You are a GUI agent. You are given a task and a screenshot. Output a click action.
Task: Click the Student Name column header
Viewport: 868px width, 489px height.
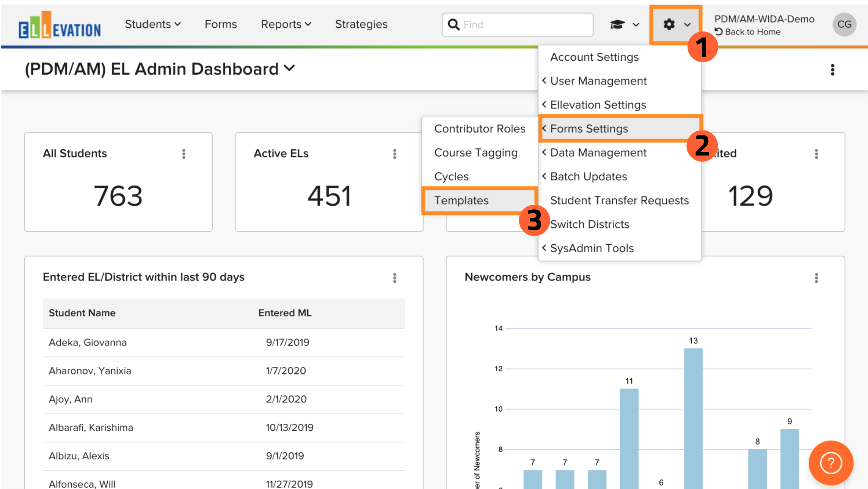pyautogui.click(x=82, y=313)
